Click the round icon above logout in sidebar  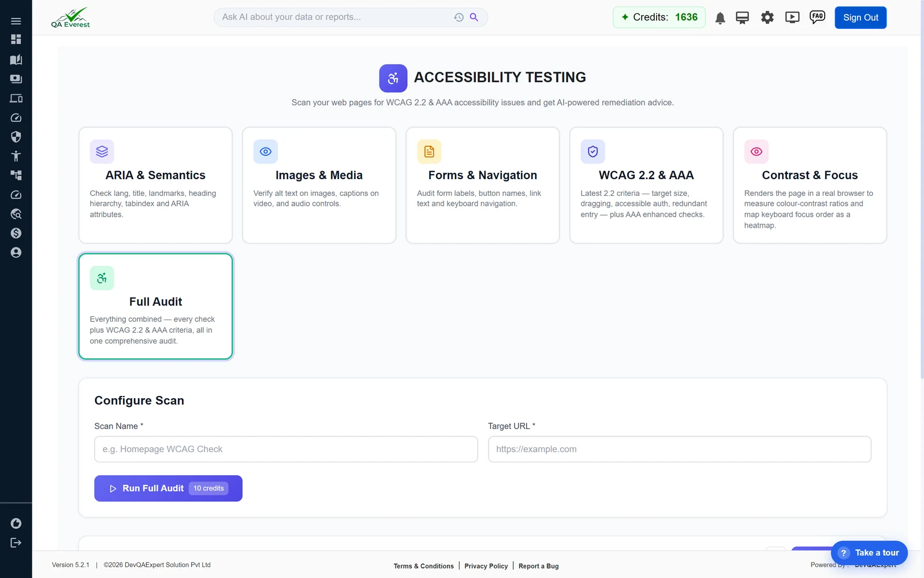[16, 523]
